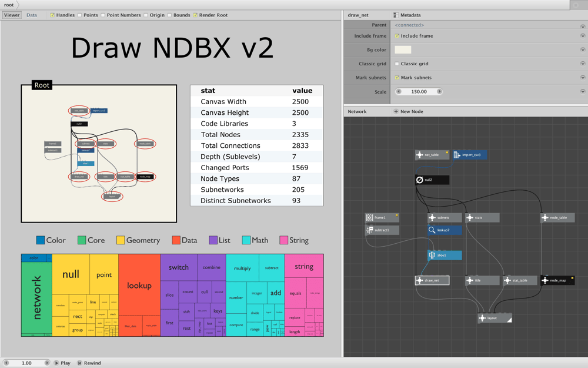Decrease the Scale value with left arrow

[x=399, y=91]
